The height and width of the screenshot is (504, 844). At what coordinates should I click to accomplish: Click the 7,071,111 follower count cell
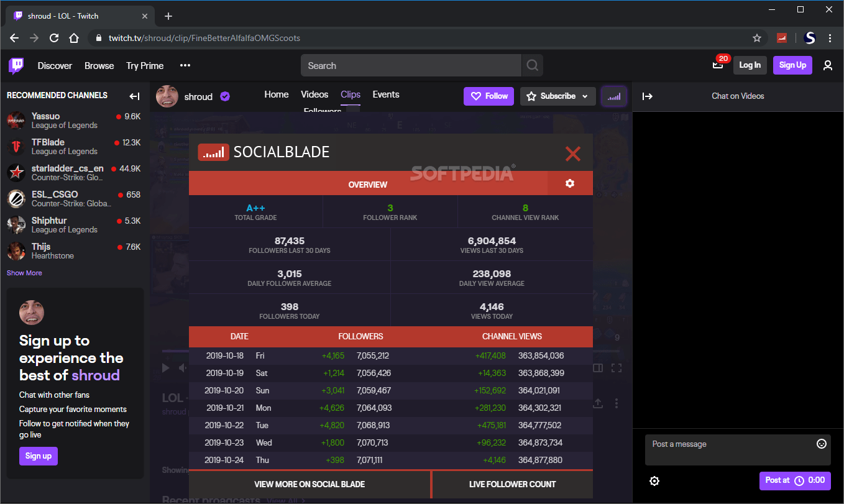370,460
